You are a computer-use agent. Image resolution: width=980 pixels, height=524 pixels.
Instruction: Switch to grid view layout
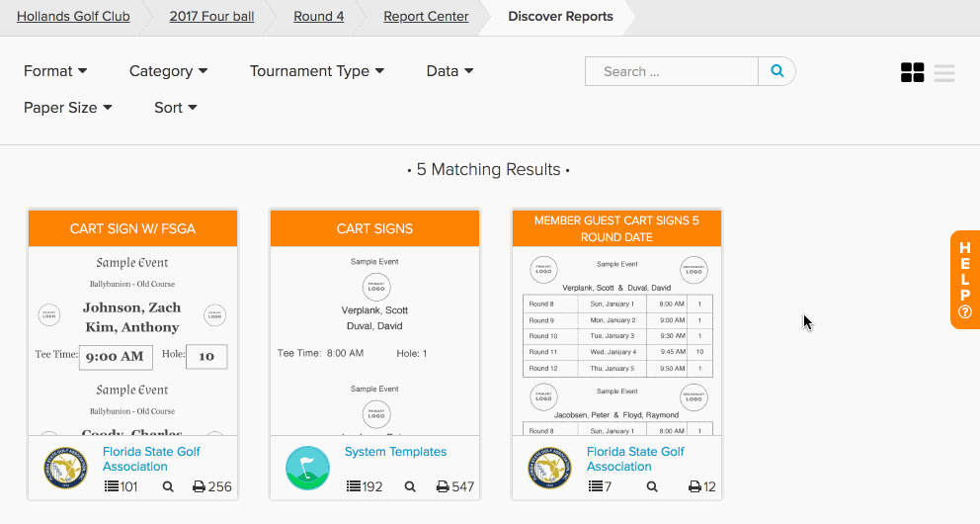(913, 72)
